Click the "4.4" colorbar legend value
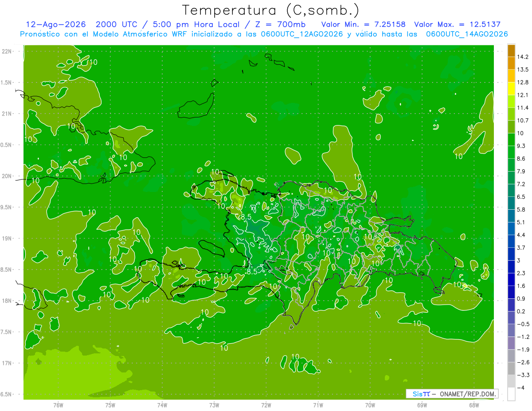 pos(521,235)
